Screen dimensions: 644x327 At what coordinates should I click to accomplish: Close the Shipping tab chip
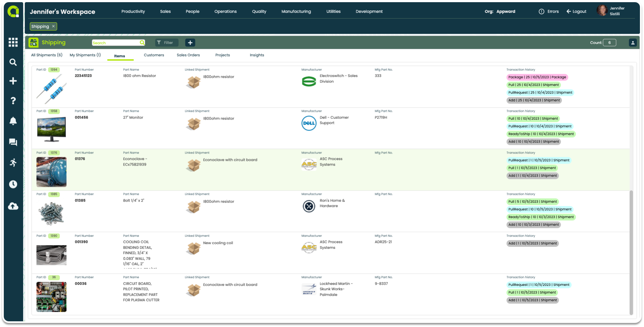tap(53, 26)
